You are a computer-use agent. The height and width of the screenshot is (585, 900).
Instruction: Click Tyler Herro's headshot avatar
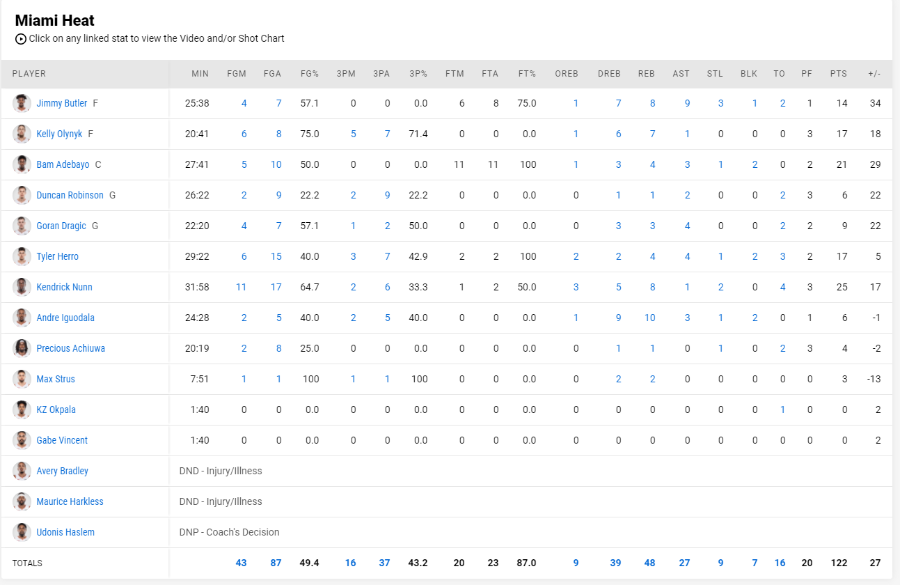pyautogui.click(x=22, y=256)
